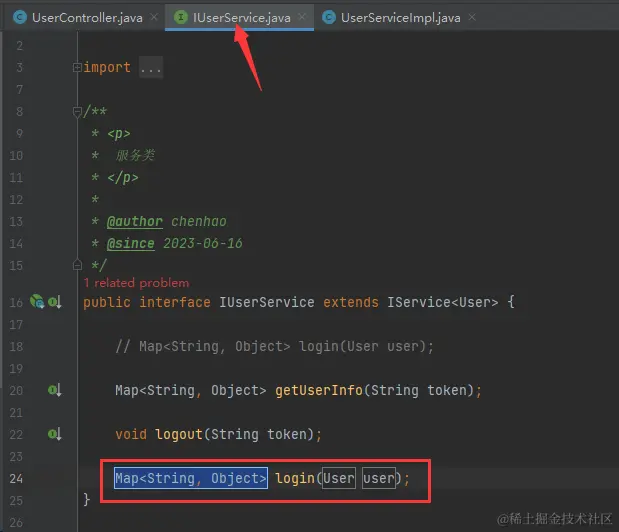The height and width of the screenshot is (532, 619).
Task: Go to getUserInfo implementations via gutter icon
Action: pyautogui.click(x=54, y=390)
